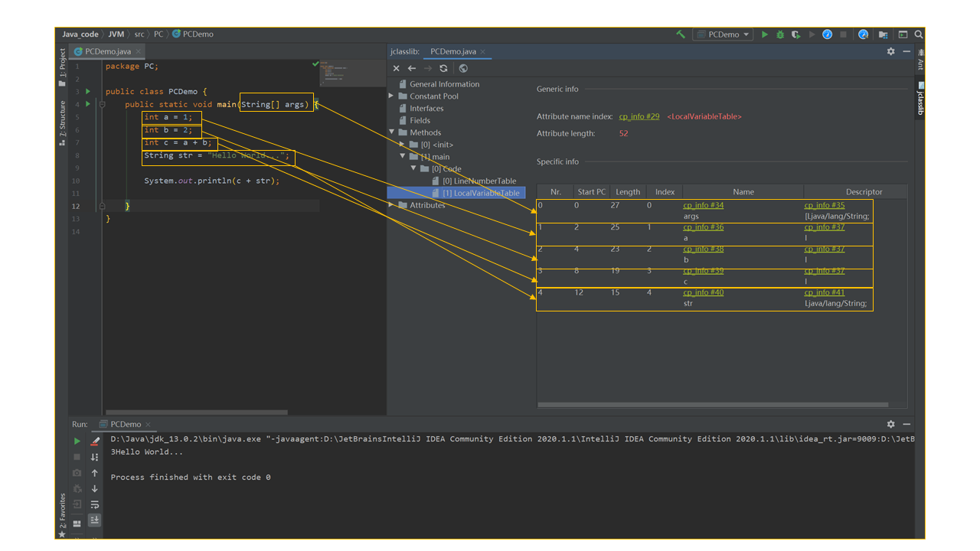
Task: Rerun PCDemo in the Run panel
Action: point(77,441)
